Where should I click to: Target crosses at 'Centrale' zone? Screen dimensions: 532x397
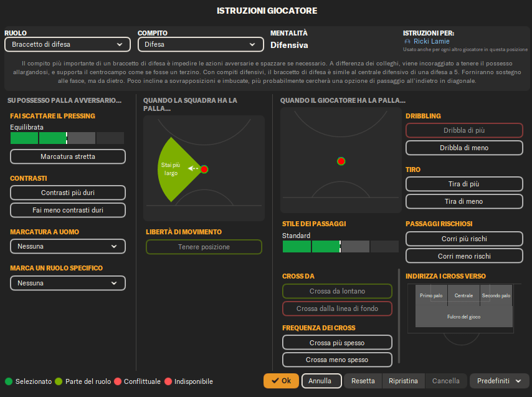click(463, 295)
